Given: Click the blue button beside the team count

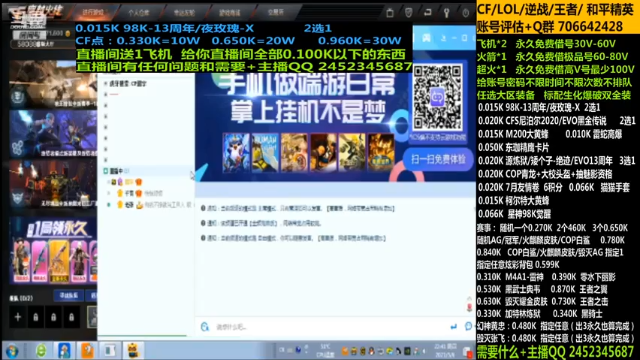Looking at the screenshot, I should 68,296.
